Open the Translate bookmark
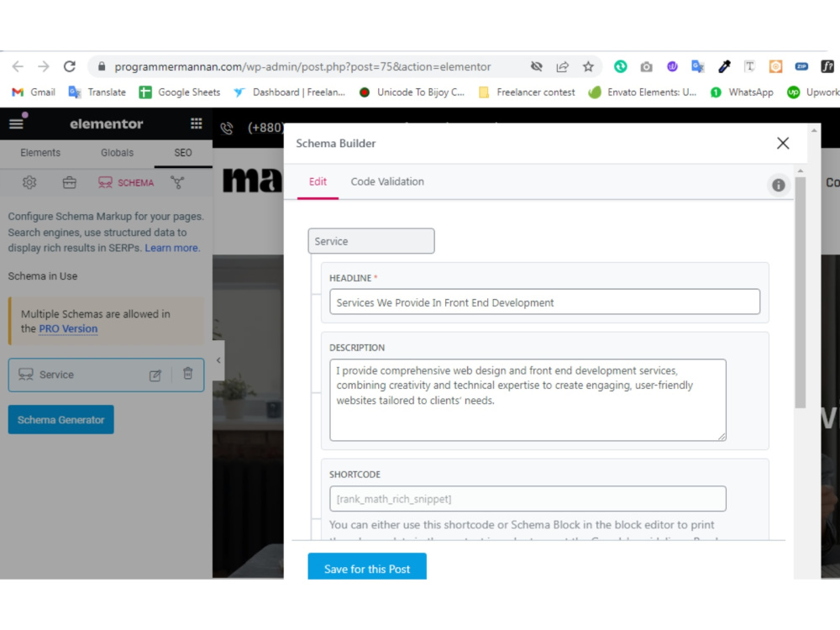Image resolution: width=840 pixels, height=630 pixels. pos(97,92)
